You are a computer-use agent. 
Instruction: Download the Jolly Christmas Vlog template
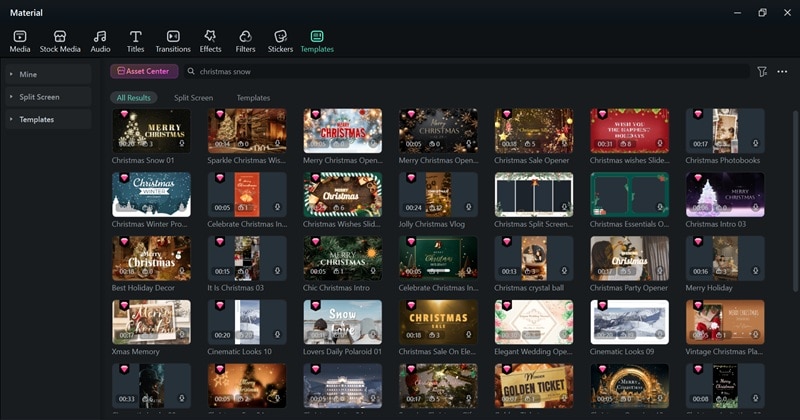click(468, 208)
